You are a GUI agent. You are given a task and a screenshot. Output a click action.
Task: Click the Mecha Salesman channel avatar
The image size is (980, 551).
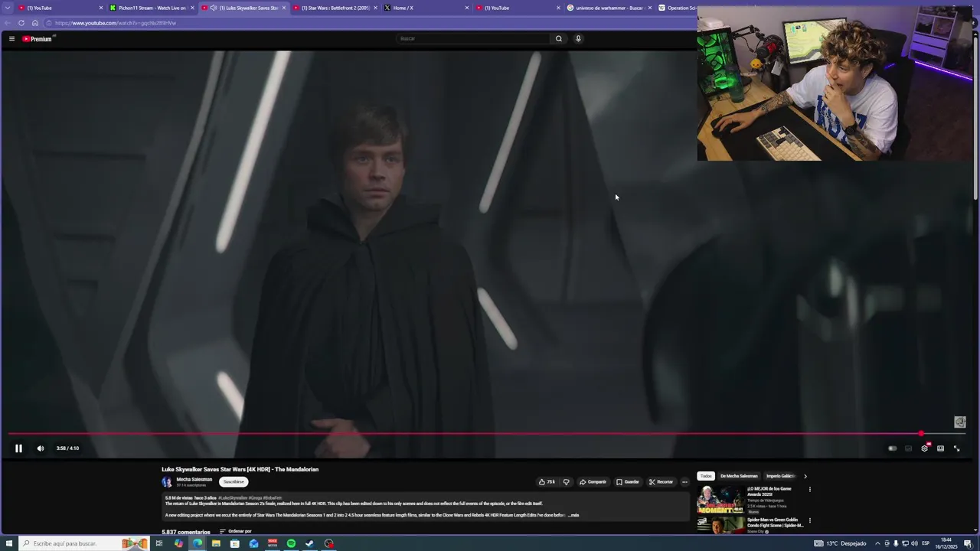(x=167, y=482)
